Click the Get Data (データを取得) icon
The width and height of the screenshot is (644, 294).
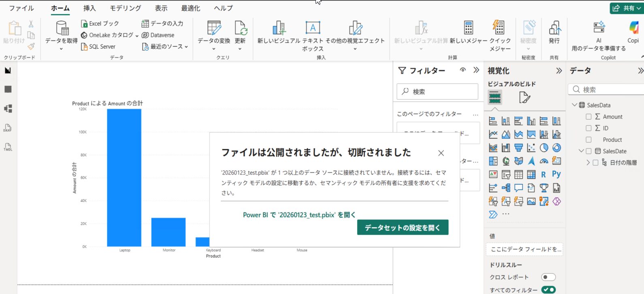[x=62, y=29]
